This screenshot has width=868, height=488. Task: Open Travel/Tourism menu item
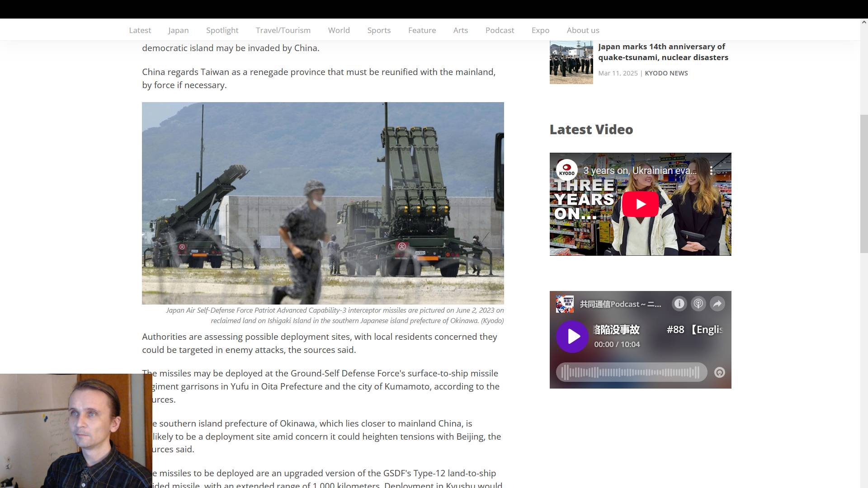click(x=283, y=30)
